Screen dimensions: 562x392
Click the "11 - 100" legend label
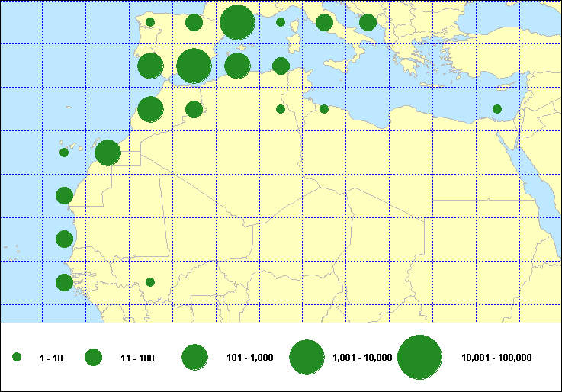coord(137,357)
